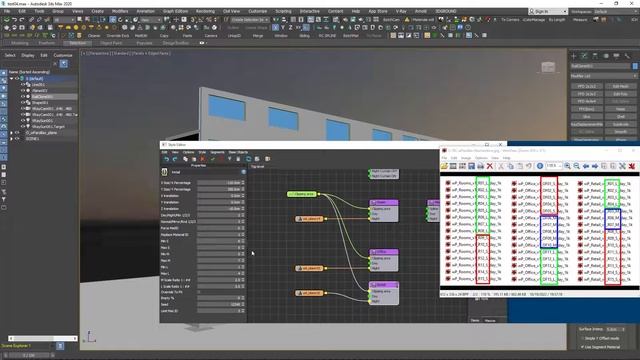Collapse the 0 (default) layer tree

click(11, 78)
